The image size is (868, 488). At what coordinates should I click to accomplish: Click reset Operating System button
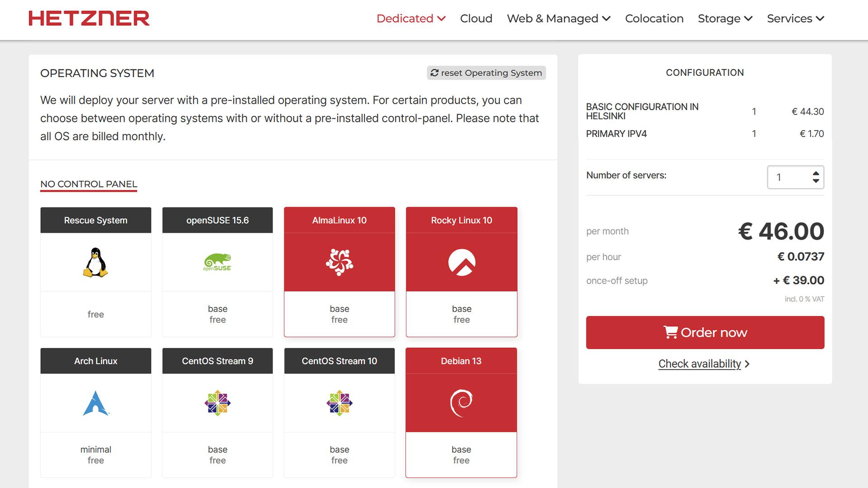tap(486, 73)
